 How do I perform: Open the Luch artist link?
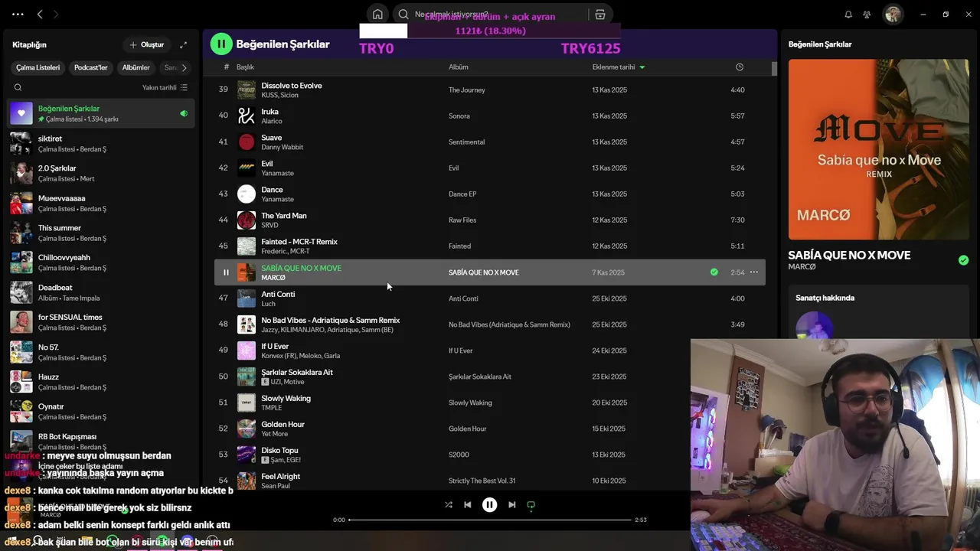point(268,304)
